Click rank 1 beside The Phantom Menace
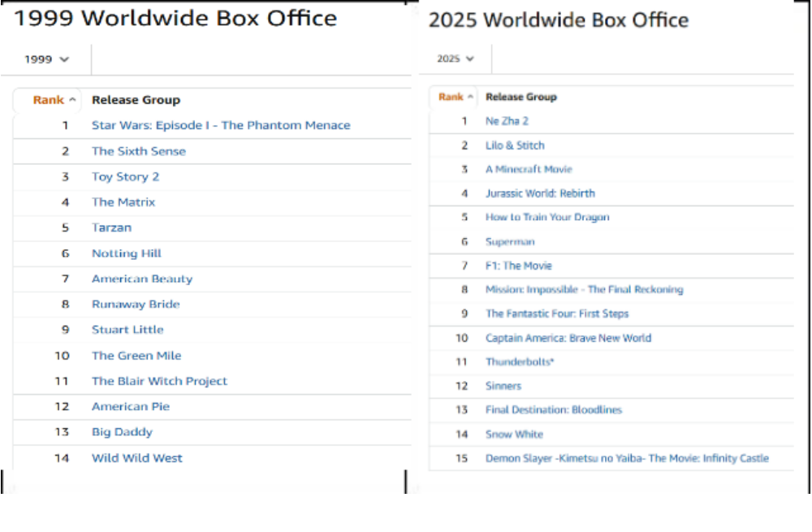Viewport: 812px width, 532px height. tap(65, 125)
